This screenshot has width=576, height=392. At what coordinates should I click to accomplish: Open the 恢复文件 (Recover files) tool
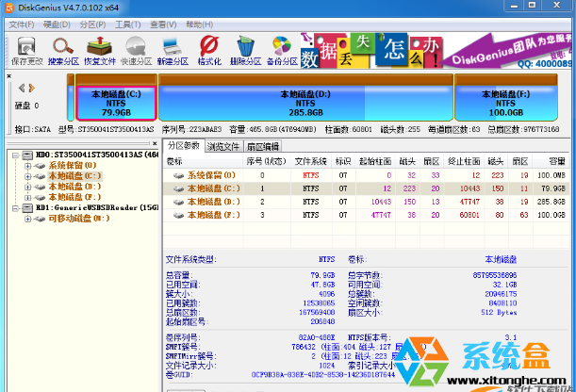tap(101, 49)
